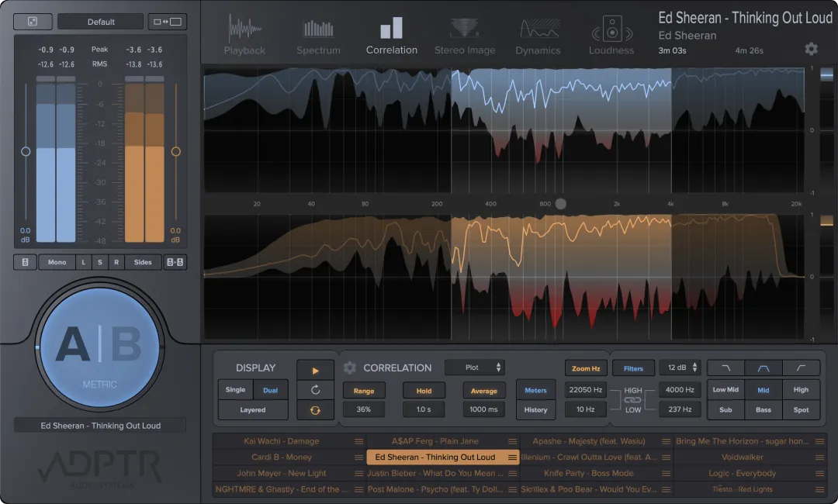Choose the Low Mid filter preset
Image resolution: width=838 pixels, height=504 pixels.
coord(725,390)
